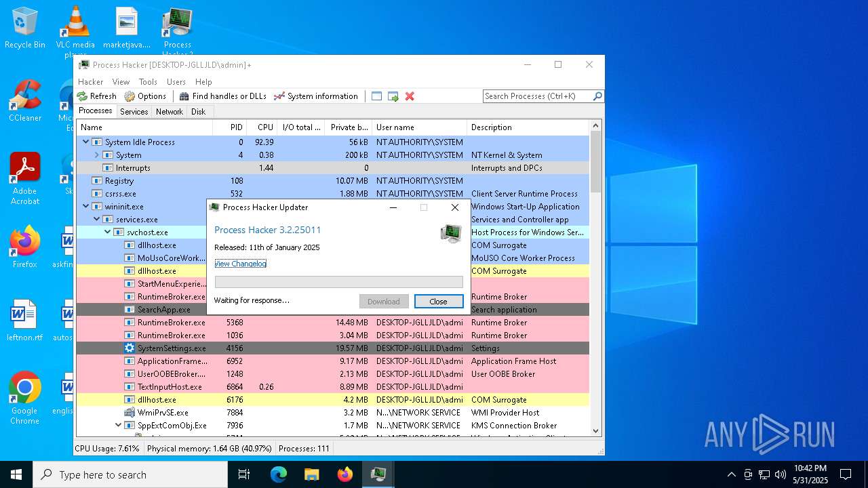Open the Recycle Bin desktop icon
Image resolution: width=868 pixels, height=488 pixels.
tap(25, 28)
